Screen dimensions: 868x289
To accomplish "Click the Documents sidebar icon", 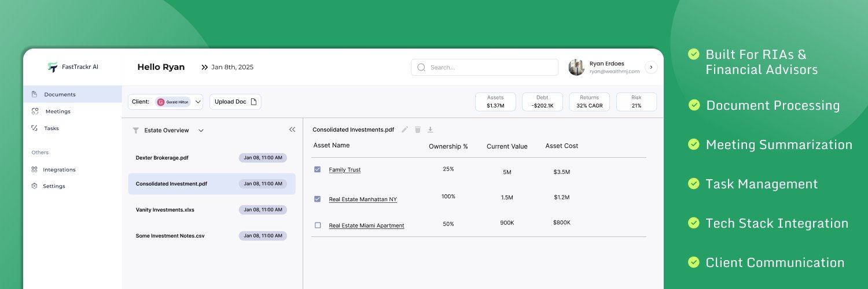I will [34, 94].
